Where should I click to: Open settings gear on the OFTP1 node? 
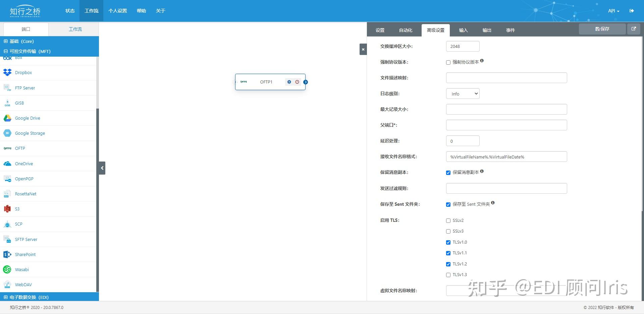pyautogui.click(x=289, y=82)
